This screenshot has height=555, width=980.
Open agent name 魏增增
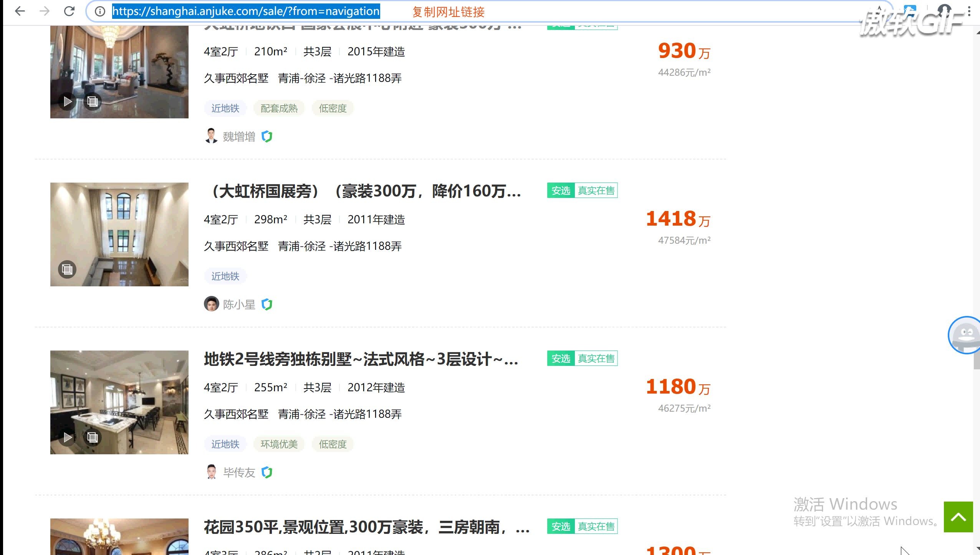tap(239, 136)
